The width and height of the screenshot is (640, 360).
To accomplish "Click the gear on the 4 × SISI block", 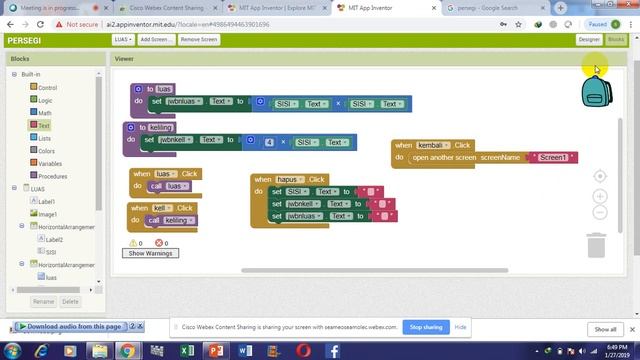I will point(250,140).
